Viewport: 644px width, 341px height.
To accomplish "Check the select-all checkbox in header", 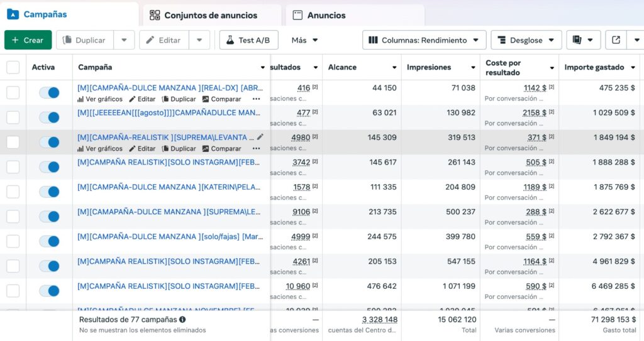I will [13, 67].
